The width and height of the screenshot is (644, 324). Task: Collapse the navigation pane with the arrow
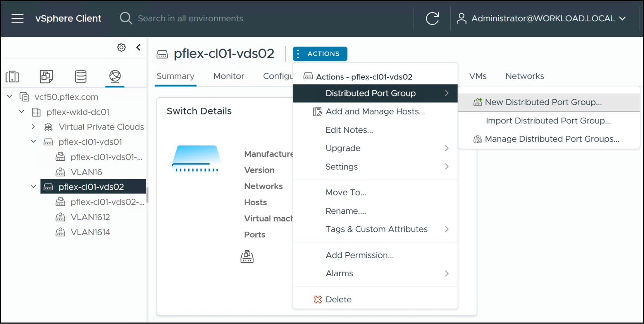coord(138,47)
